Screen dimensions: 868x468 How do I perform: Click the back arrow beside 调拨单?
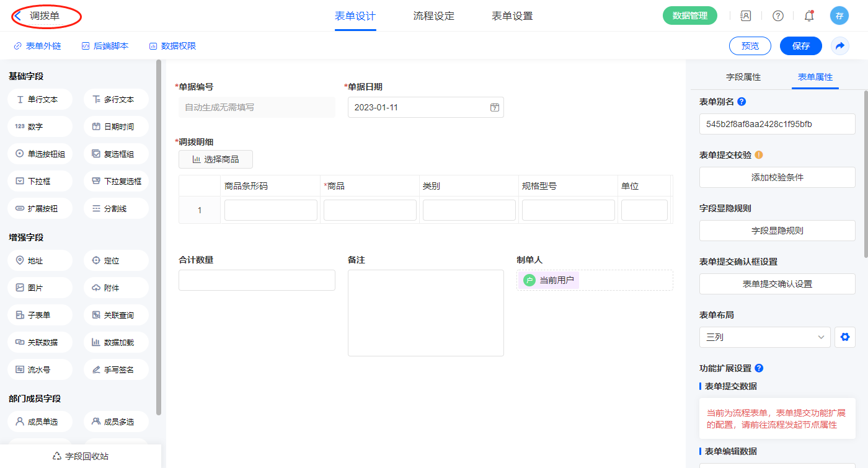(x=18, y=16)
